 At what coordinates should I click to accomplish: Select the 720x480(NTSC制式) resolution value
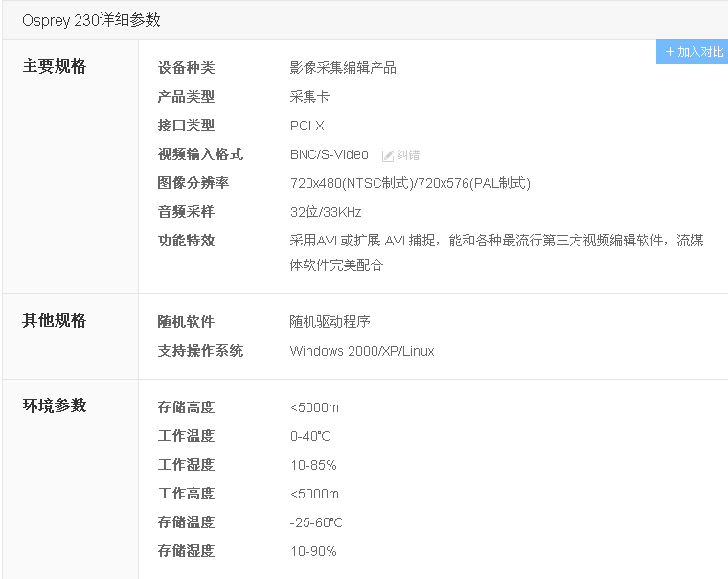tap(410, 183)
